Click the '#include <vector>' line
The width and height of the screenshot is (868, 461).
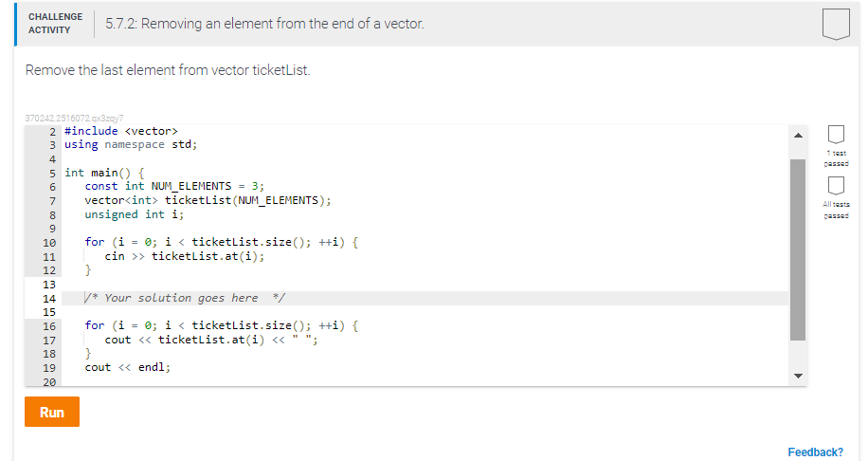[x=120, y=131]
